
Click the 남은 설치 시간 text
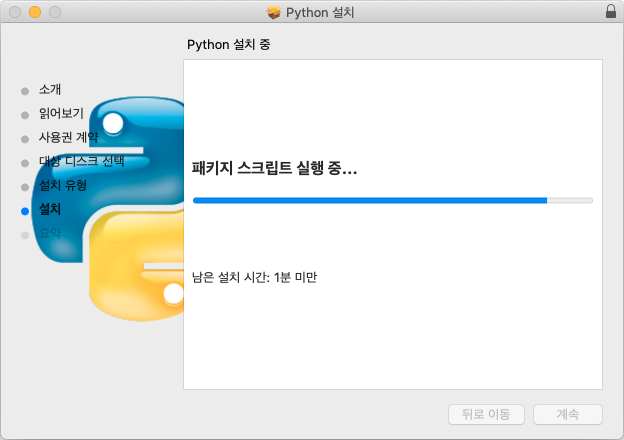click(x=254, y=277)
